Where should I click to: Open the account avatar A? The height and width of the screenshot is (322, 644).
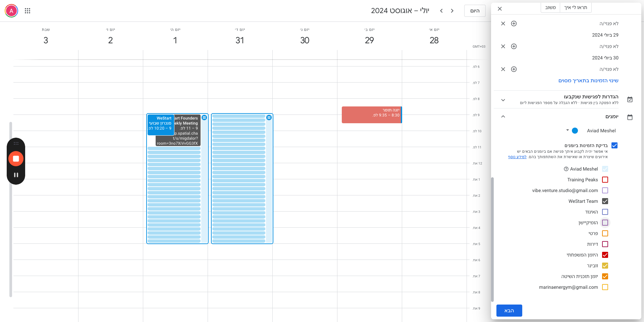(x=11, y=11)
